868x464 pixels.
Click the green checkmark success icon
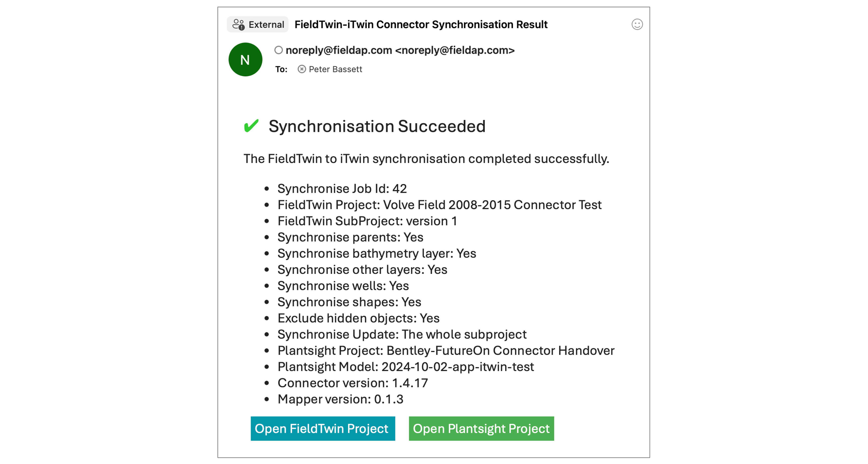[251, 126]
